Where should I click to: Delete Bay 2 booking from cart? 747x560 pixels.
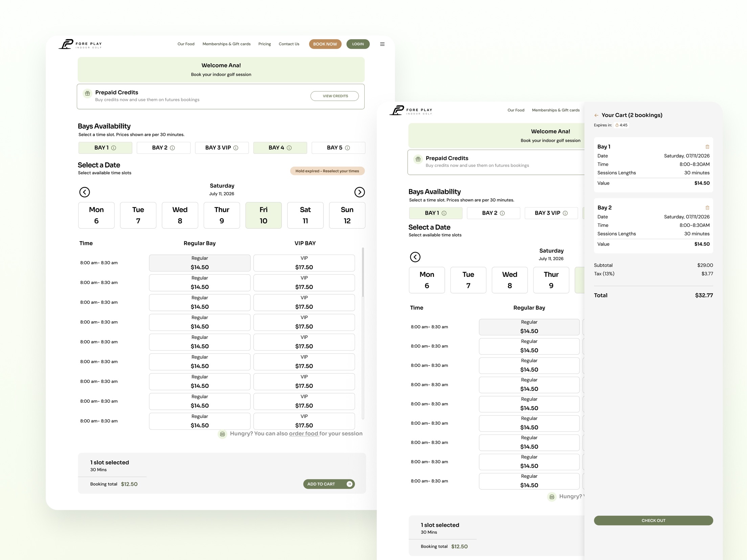click(707, 208)
